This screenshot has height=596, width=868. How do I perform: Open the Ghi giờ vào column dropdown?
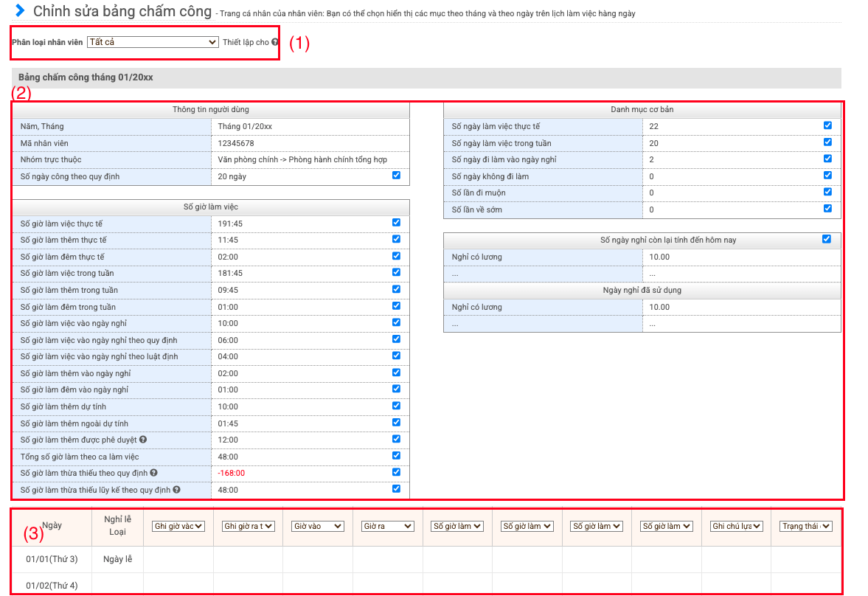point(178,526)
